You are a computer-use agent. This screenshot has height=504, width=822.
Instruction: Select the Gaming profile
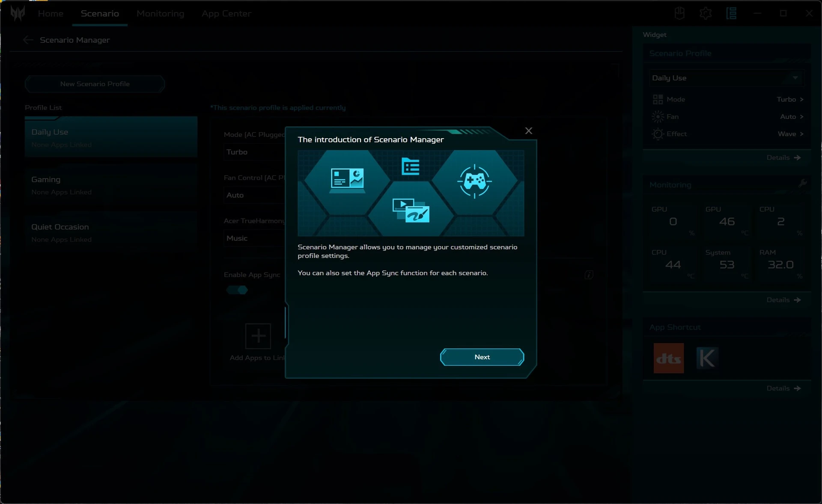click(x=111, y=185)
